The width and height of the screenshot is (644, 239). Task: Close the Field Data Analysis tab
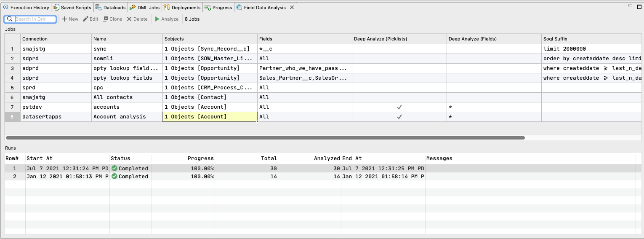tap(291, 8)
